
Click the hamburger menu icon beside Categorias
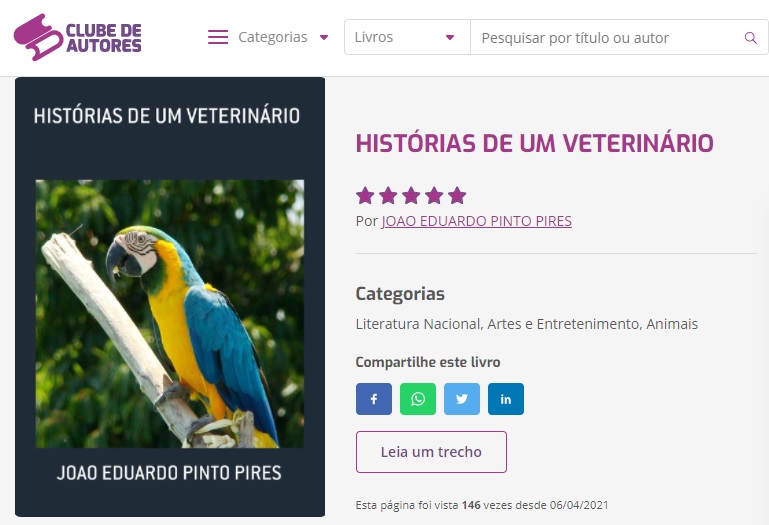click(x=218, y=37)
